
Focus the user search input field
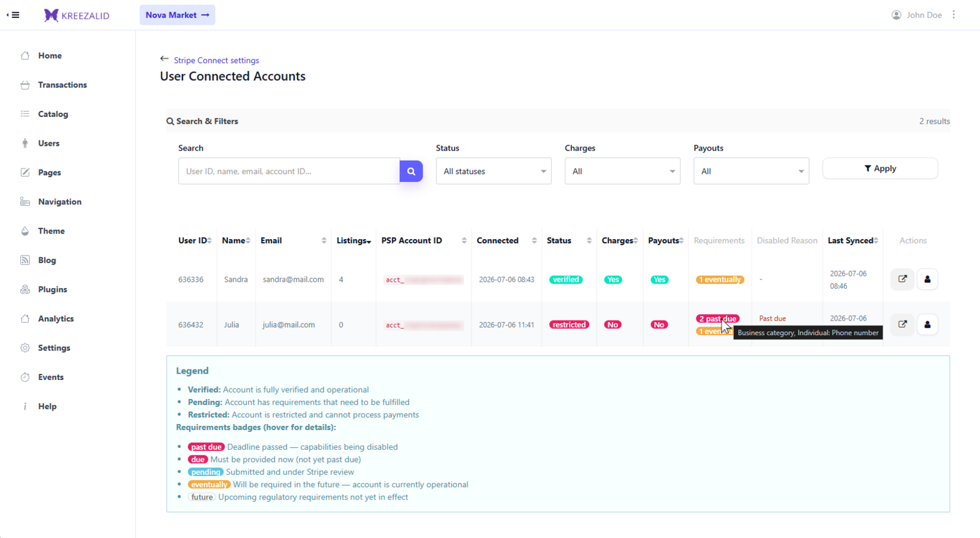(x=289, y=171)
